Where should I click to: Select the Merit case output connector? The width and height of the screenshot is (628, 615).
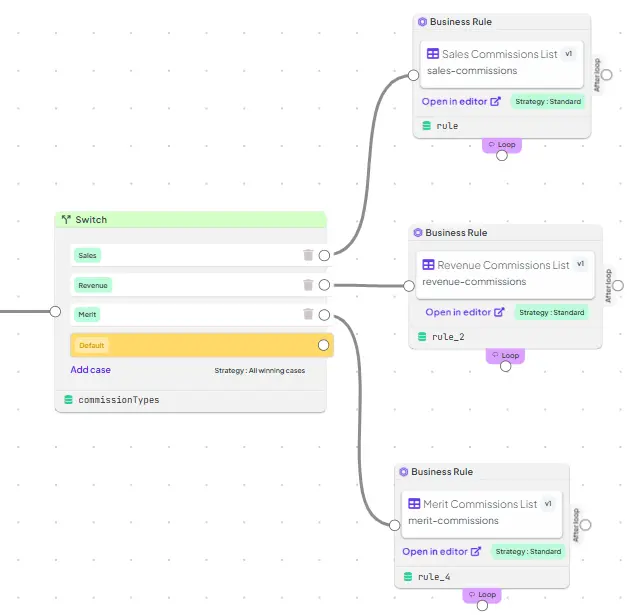324,315
